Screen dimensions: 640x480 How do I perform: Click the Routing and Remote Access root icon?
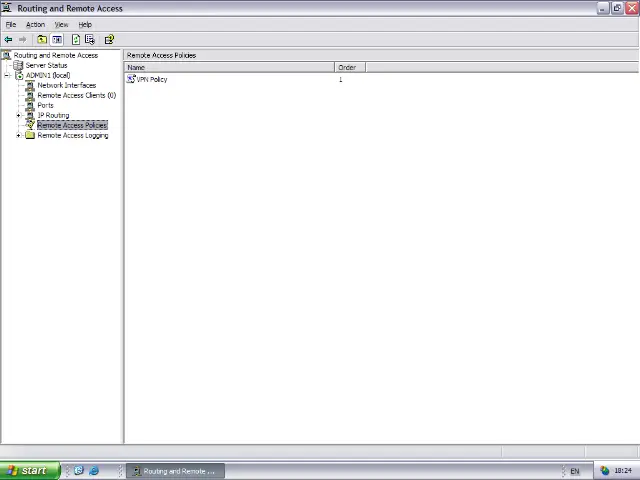pyautogui.click(x=7, y=55)
